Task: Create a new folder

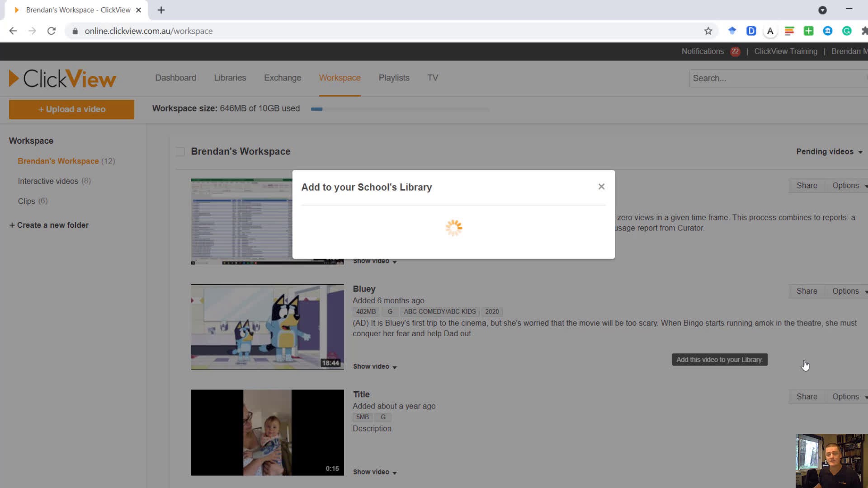Action: 49,225
